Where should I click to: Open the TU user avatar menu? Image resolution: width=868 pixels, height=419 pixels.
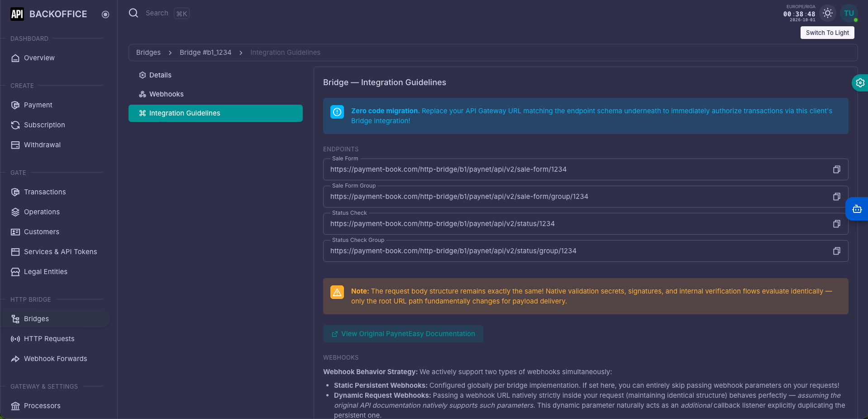849,13
